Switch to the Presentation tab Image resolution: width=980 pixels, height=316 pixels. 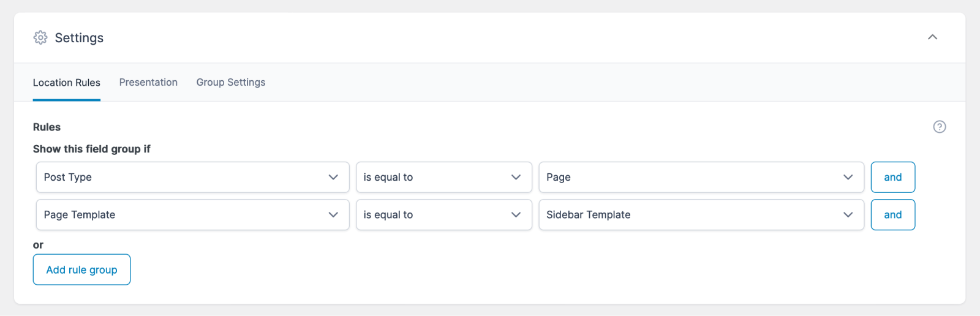pos(148,82)
